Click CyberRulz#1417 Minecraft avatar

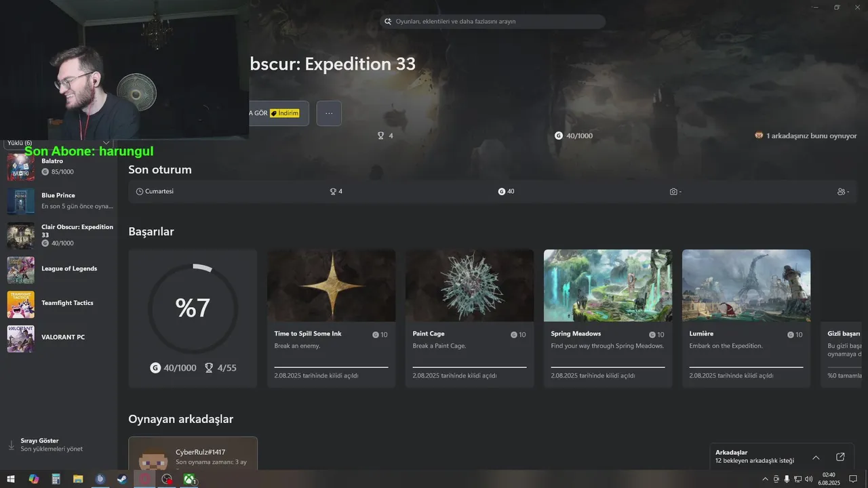point(153,459)
